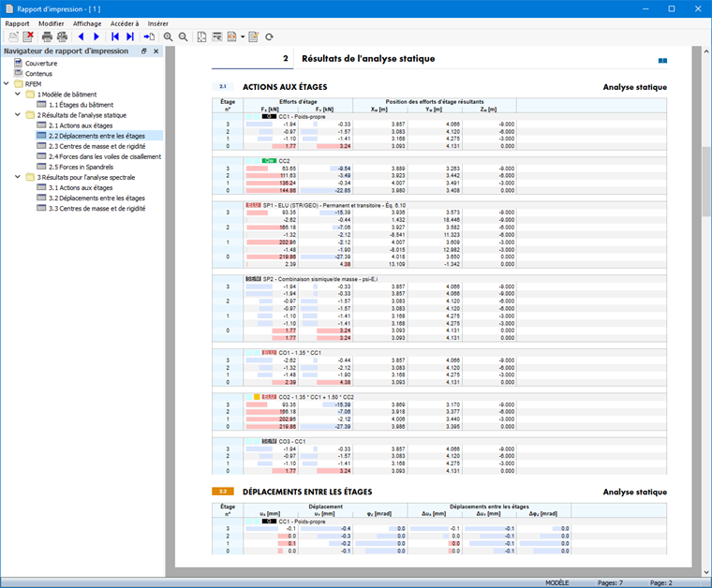Go to previous page with left blue arrow
Image resolution: width=712 pixels, height=588 pixels.
82,37
